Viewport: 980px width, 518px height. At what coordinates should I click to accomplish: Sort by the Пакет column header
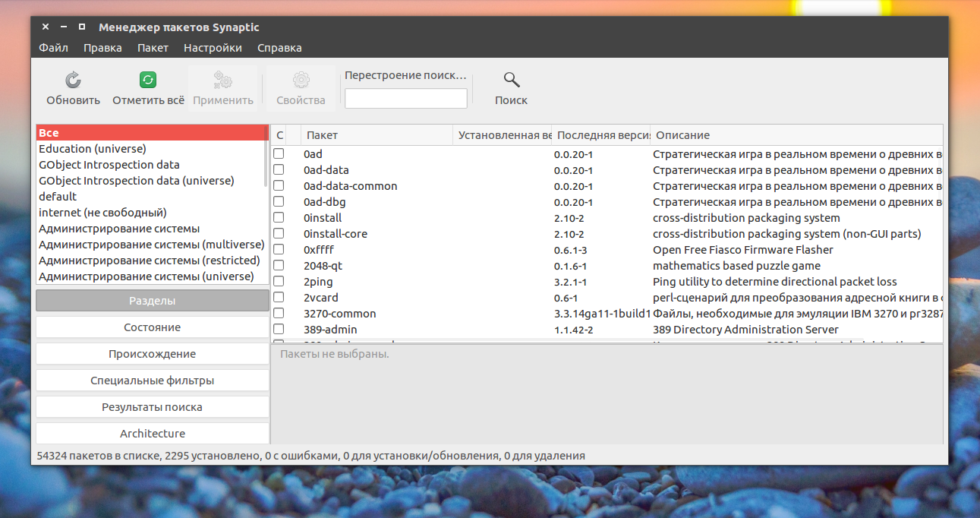tap(377, 135)
